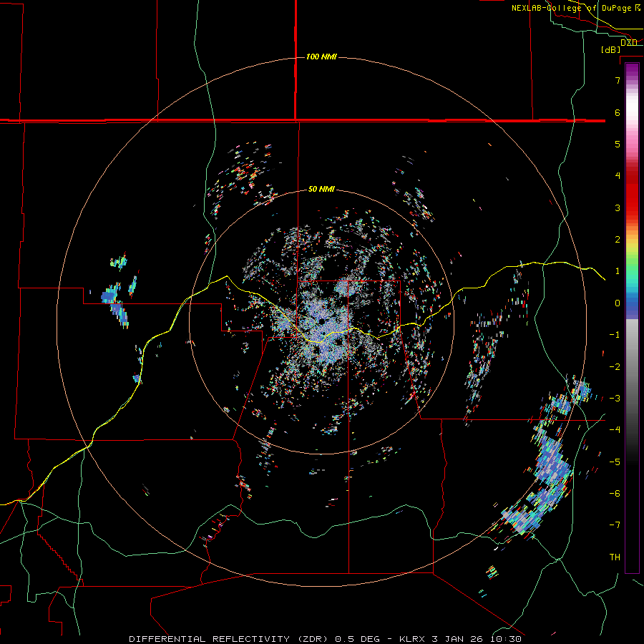Click the "0" value on the color scale
Image resolution: width=644 pixels, height=644 pixels.
(618, 303)
